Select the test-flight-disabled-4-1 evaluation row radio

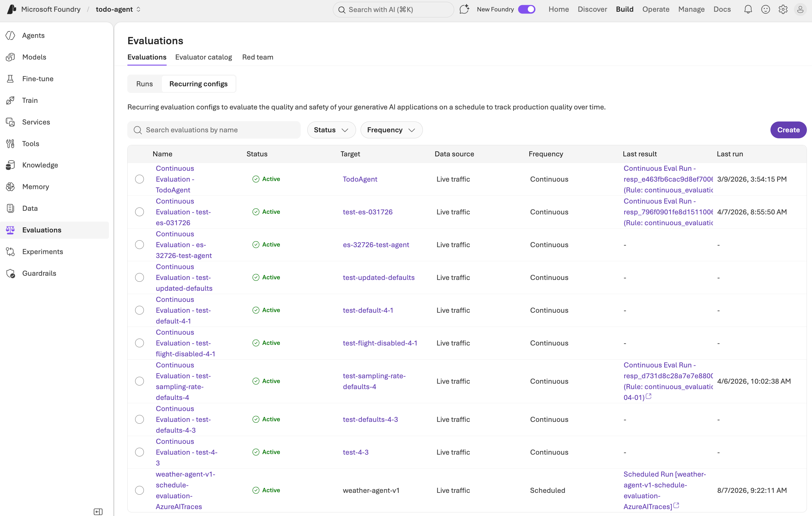click(140, 343)
